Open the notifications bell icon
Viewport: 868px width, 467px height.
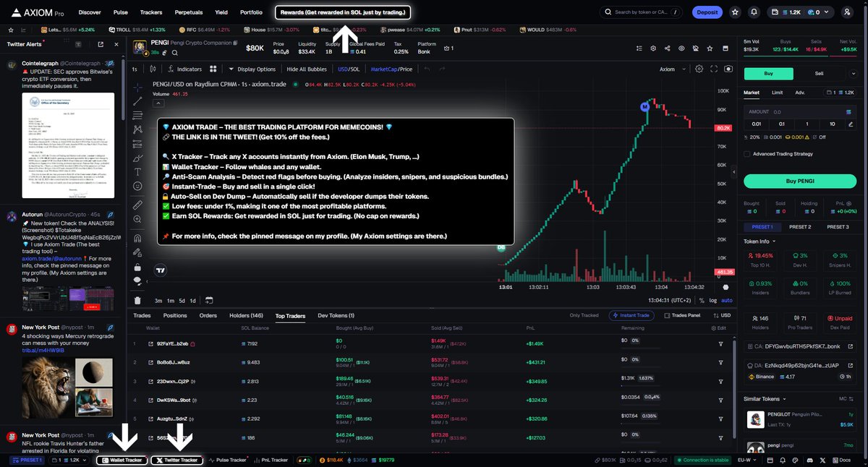tap(754, 12)
